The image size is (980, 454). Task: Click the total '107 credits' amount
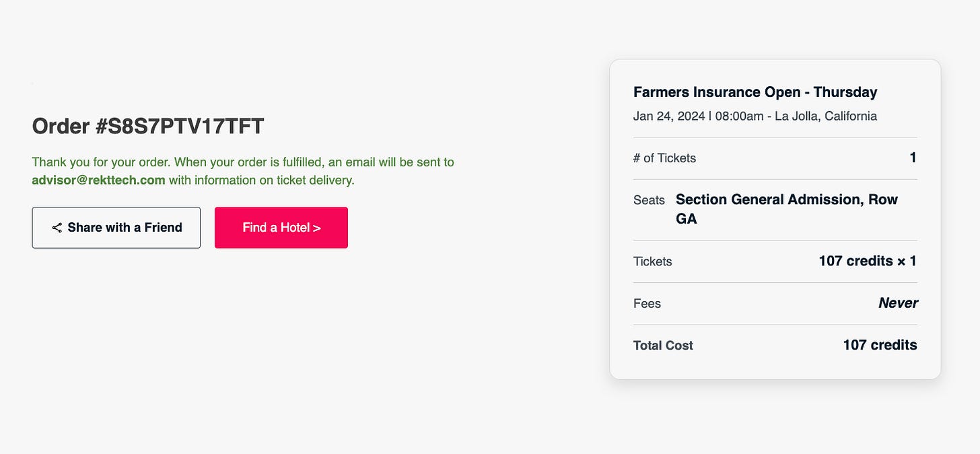[880, 345]
